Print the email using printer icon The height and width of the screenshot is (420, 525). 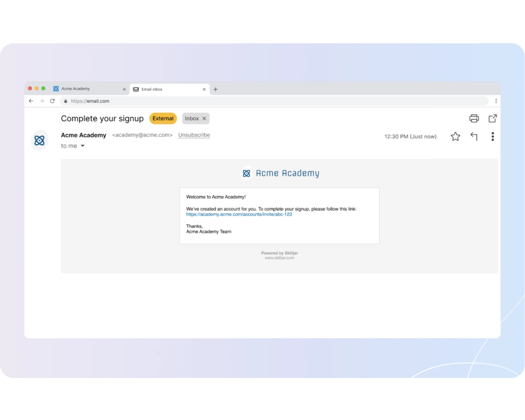coord(474,118)
